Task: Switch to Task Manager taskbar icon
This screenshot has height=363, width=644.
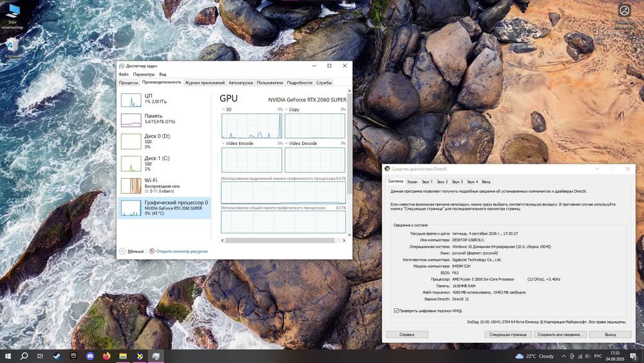Action: coord(156,356)
